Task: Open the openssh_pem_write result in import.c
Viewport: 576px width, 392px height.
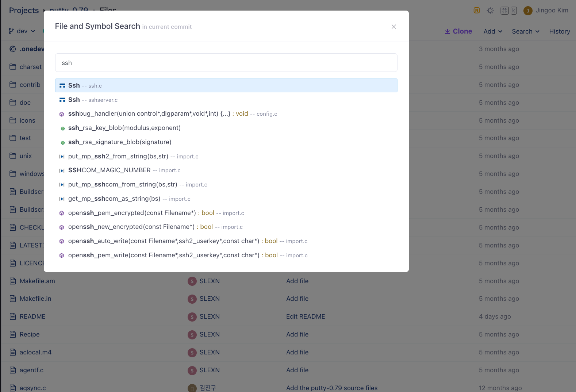Action: click(x=226, y=255)
